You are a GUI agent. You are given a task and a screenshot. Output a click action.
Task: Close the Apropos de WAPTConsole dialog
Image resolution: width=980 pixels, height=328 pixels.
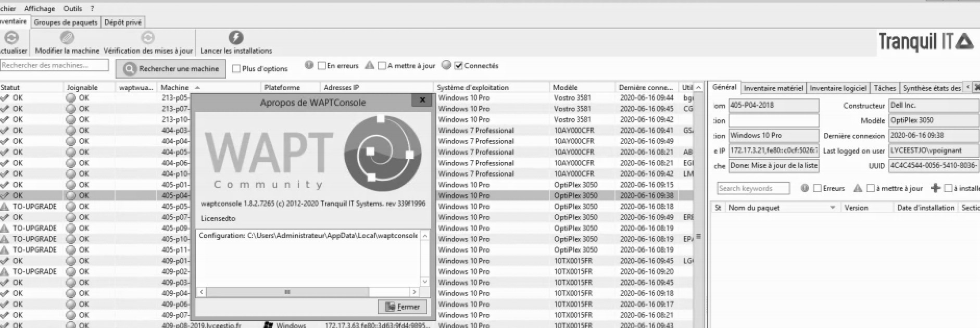click(x=422, y=100)
